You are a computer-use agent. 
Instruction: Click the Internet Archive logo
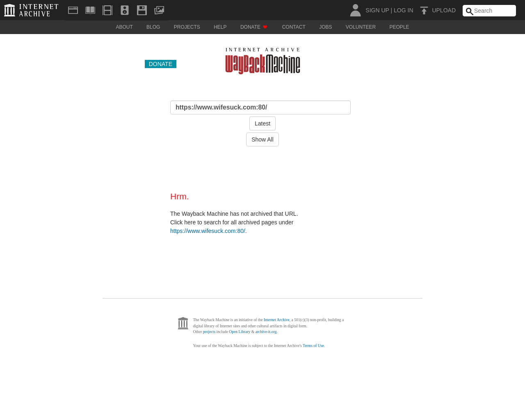coord(31,10)
